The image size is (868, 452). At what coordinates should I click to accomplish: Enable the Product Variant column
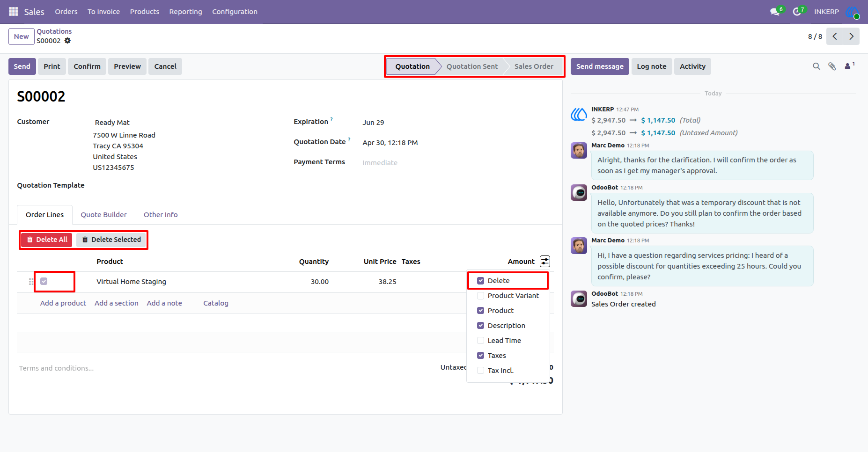(480, 296)
